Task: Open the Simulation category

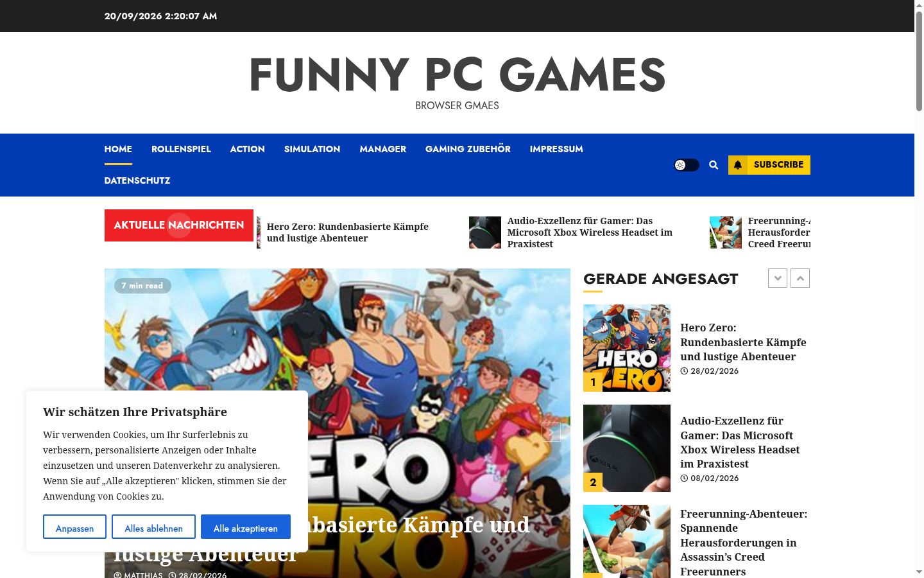Action: coord(312,149)
